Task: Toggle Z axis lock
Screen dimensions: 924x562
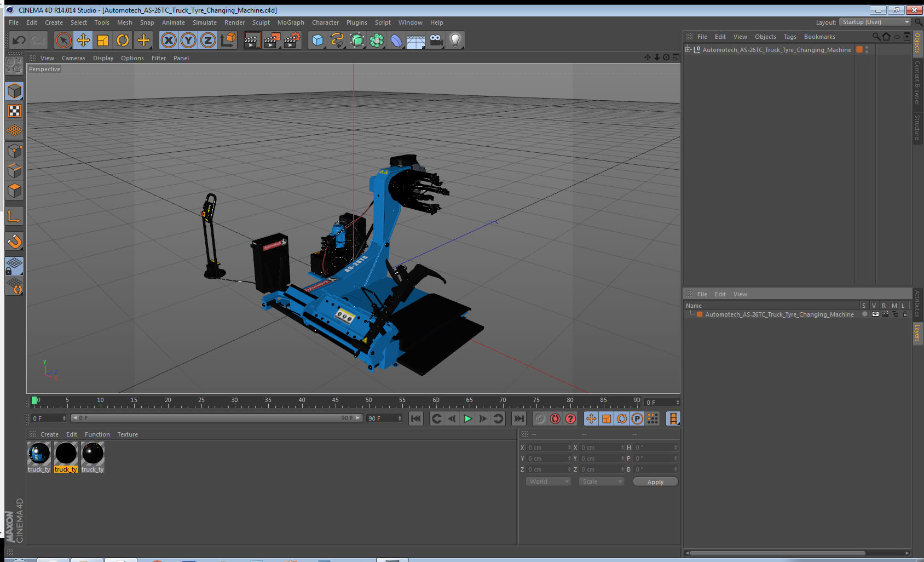Action: (x=208, y=40)
